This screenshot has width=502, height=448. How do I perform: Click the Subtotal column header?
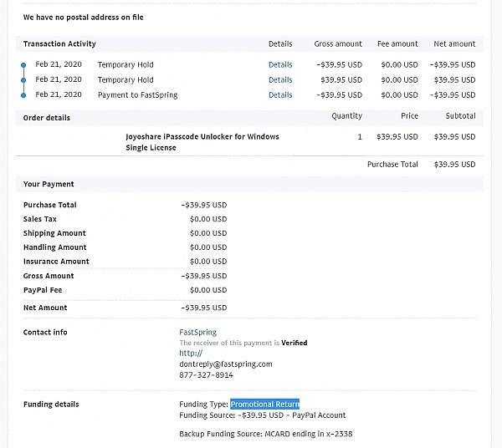tap(461, 115)
